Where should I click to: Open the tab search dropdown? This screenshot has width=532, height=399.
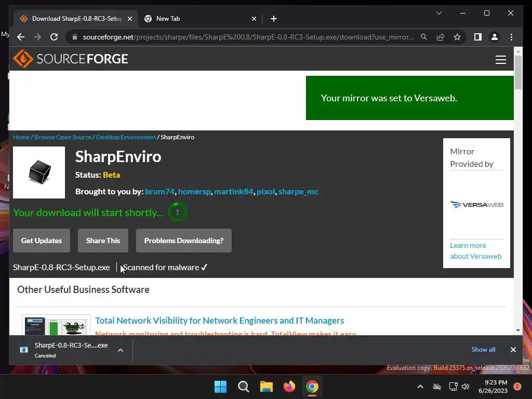click(x=438, y=13)
